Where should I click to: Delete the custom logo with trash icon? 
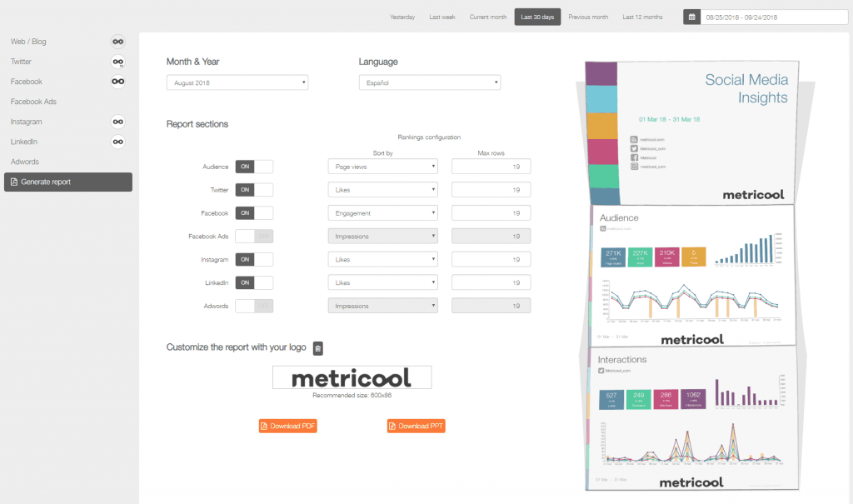click(x=318, y=348)
